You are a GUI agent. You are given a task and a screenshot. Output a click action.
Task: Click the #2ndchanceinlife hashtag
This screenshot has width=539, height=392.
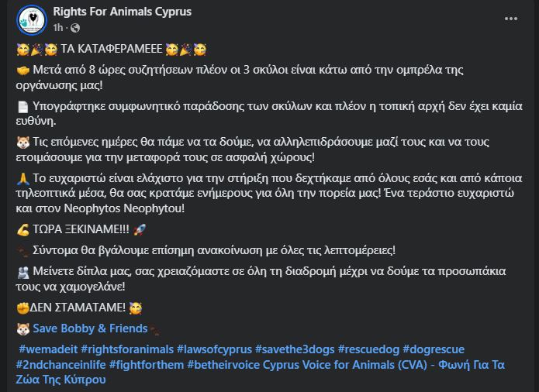[x=60, y=364]
